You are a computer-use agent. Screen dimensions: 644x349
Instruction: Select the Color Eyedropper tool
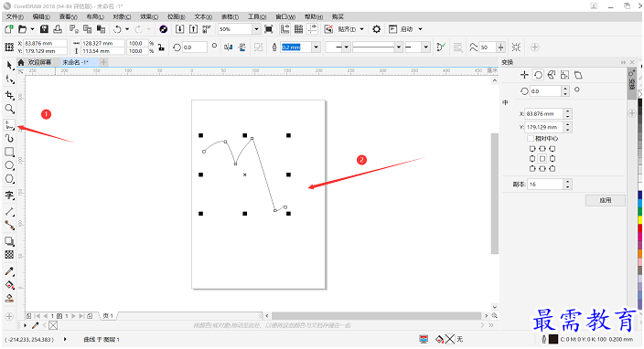9,271
